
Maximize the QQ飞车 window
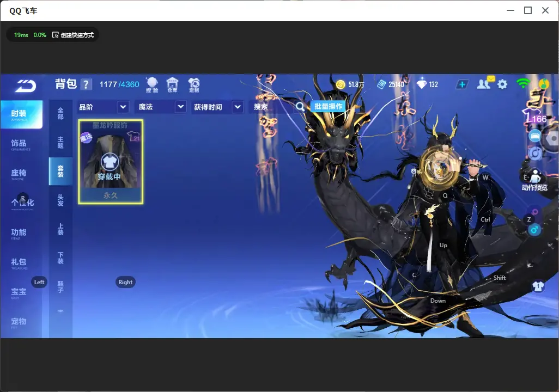[x=528, y=10]
